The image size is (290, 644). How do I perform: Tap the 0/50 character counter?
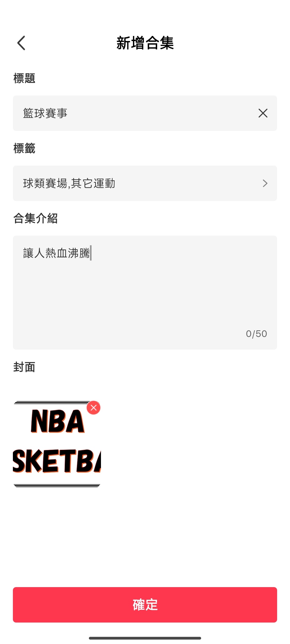click(256, 334)
